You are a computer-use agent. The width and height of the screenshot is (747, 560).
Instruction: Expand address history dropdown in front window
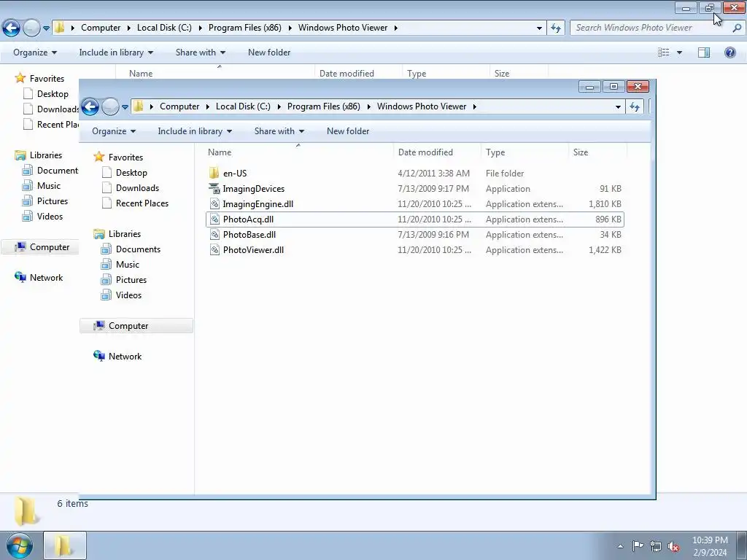618,106
